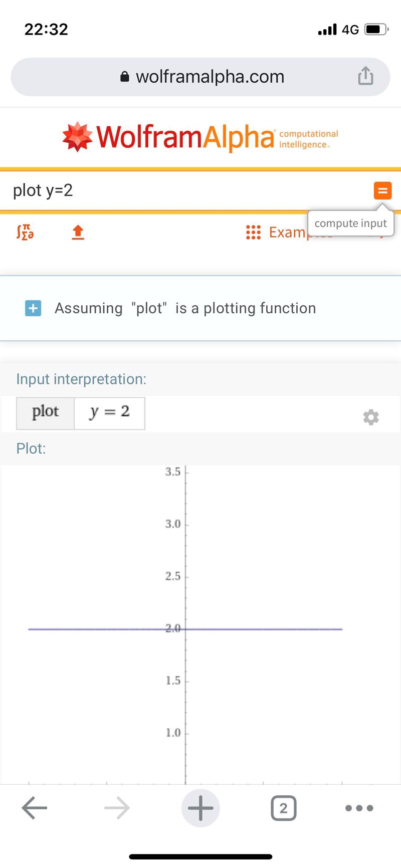Tap the share icon in address bar
The width and height of the screenshot is (401, 868).
[365, 76]
